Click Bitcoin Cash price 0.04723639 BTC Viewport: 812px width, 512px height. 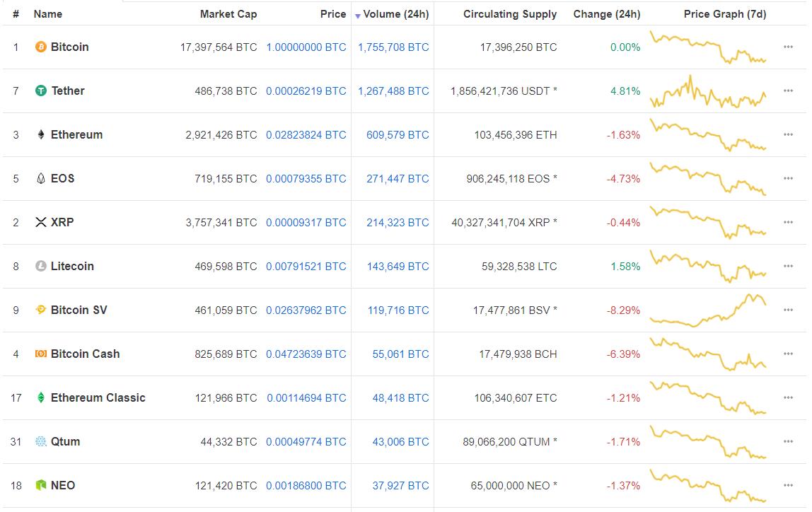(306, 354)
